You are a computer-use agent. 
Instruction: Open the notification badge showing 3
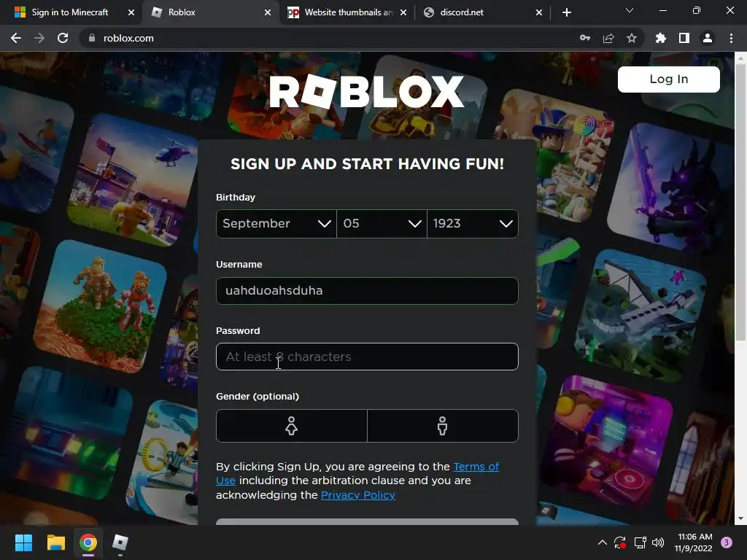point(727,542)
